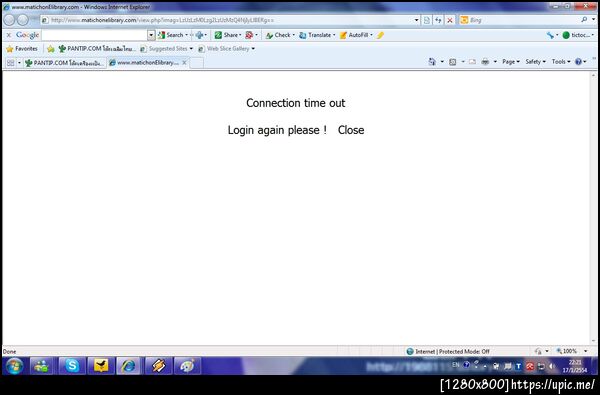
Task: Open the tab list dropdown arrow
Action: coord(20,62)
